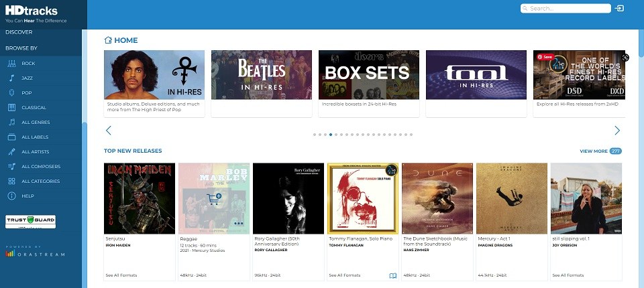Image resolution: width=644 pixels, height=288 pixels.
Task: Click 'Incredible boxsets in 24-bit Hi-Res' caption
Action: (x=359, y=104)
